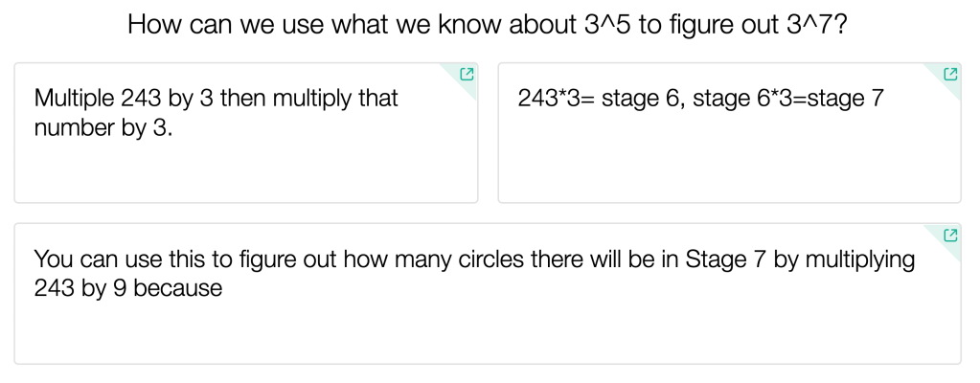Viewport: 980px width, 383px height.
Task: Click the sentence starting "You can use this to figure out"
Action: 473,259
